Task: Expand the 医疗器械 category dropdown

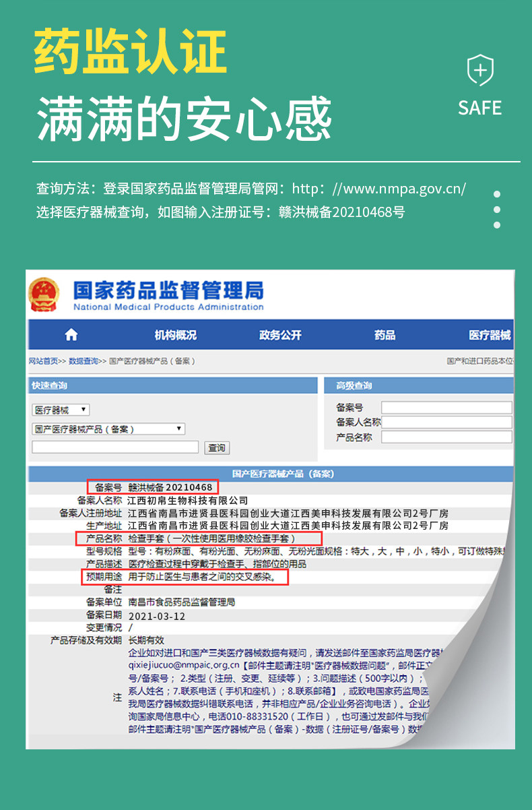Action: 61,410
